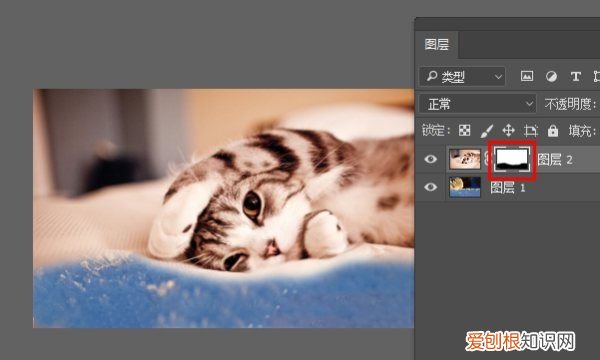The height and width of the screenshot is (360, 600).
Task: Click the 不透明度 opacity label
Action: pyautogui.click(x=570, y=104)
